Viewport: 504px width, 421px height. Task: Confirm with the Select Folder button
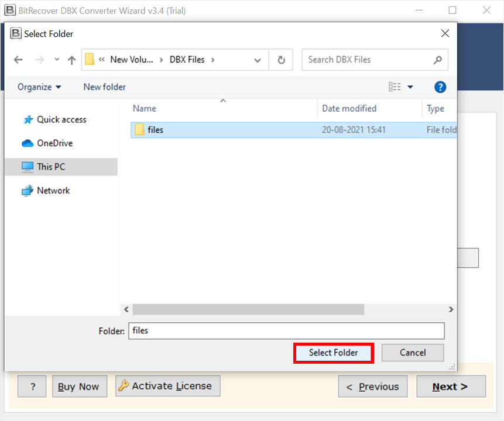(x=333, y=353)
